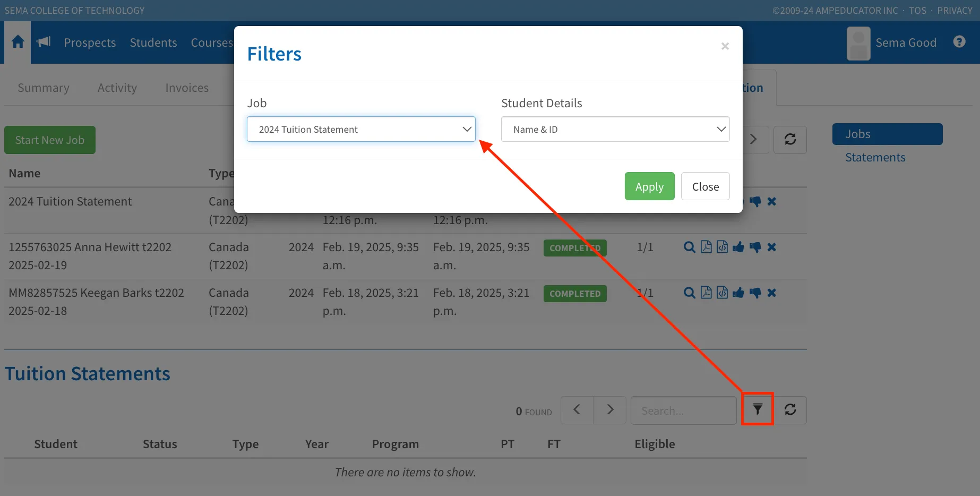Screen dimensions: 980x496
Task: Approve the Anna Hewitt job with thumbs up
Action: [738, 247]
